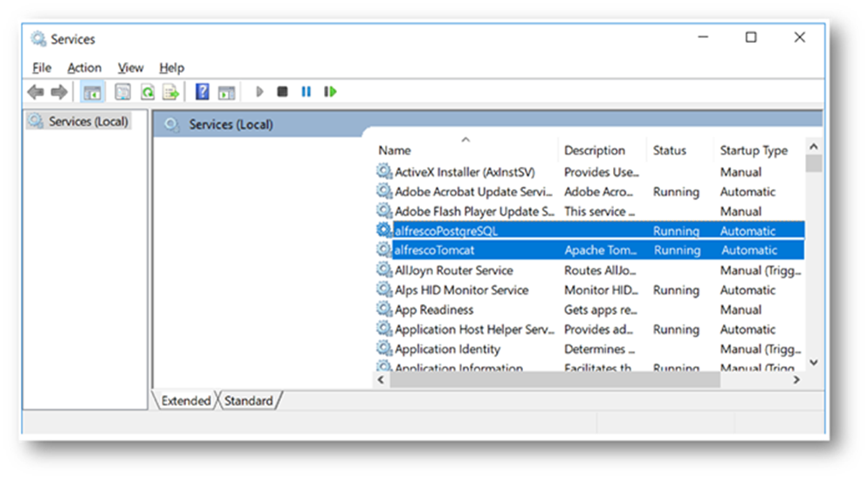Open the Action menu
The height and width of the screenshot is (479, 868).
pos(84,67)
